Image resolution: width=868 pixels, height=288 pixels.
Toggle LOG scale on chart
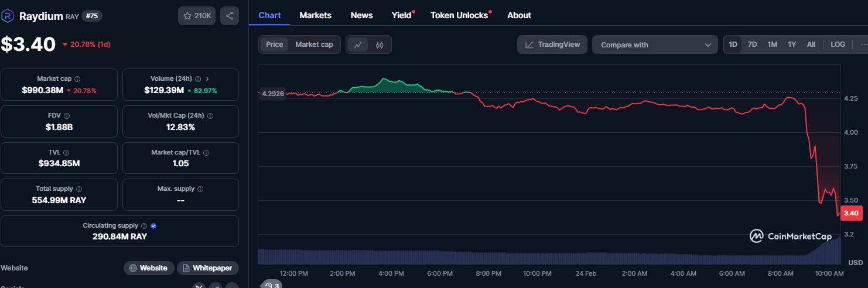(x=838, y=44)
